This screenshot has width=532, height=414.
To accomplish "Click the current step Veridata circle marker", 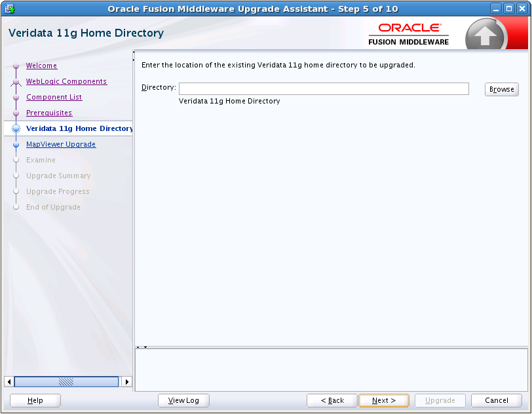I will pos(16,128).
